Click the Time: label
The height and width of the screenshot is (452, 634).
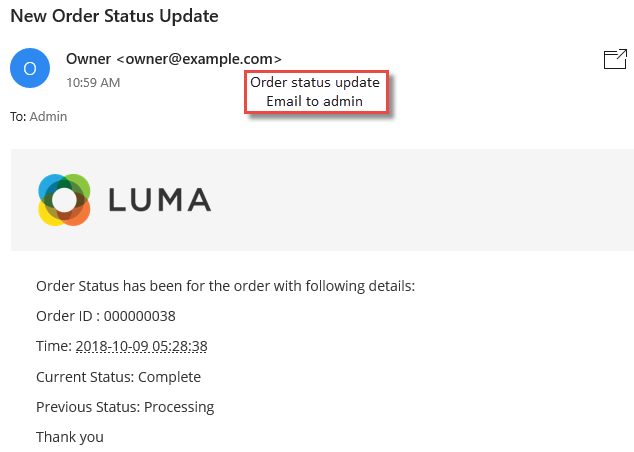coord(54,346)
